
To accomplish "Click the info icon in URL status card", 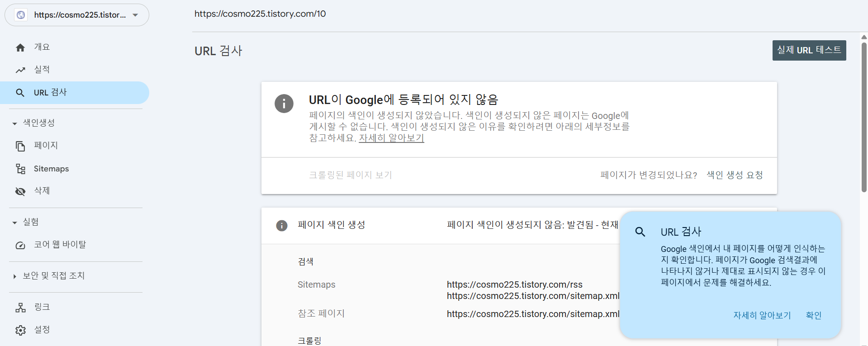I will point(284,104).
